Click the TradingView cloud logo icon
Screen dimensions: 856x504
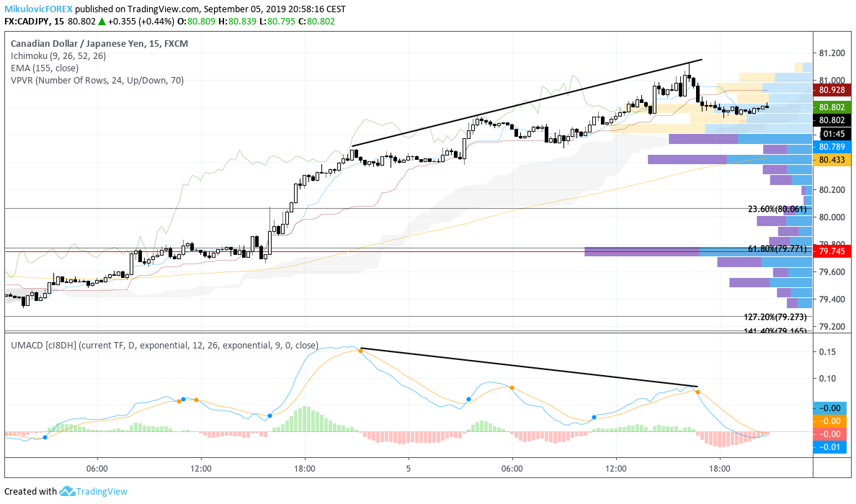pos(67,491)
